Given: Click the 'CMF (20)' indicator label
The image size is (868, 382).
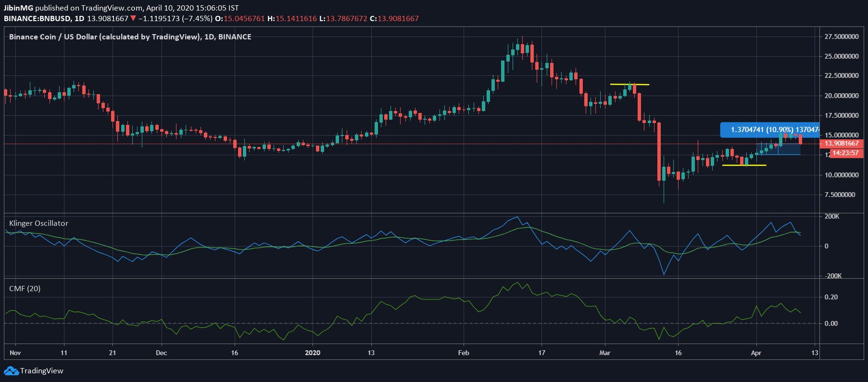Looking at the screenshot, I should 25,289.
